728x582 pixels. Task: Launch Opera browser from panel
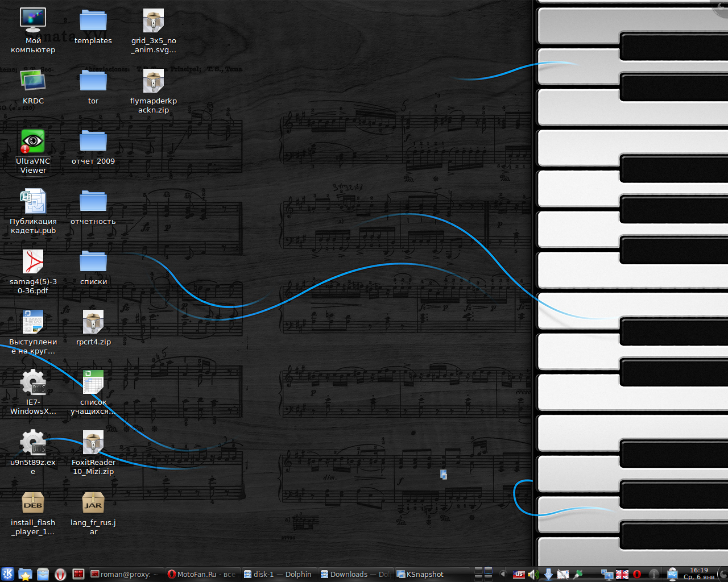coord(61,574)
